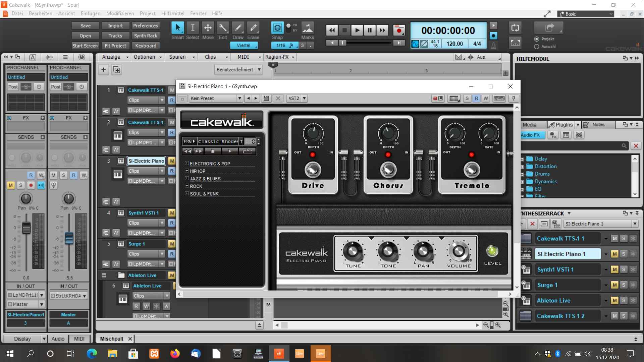The image size is (644, 362).
Task: Click Start Screen button
Action: 85,46
